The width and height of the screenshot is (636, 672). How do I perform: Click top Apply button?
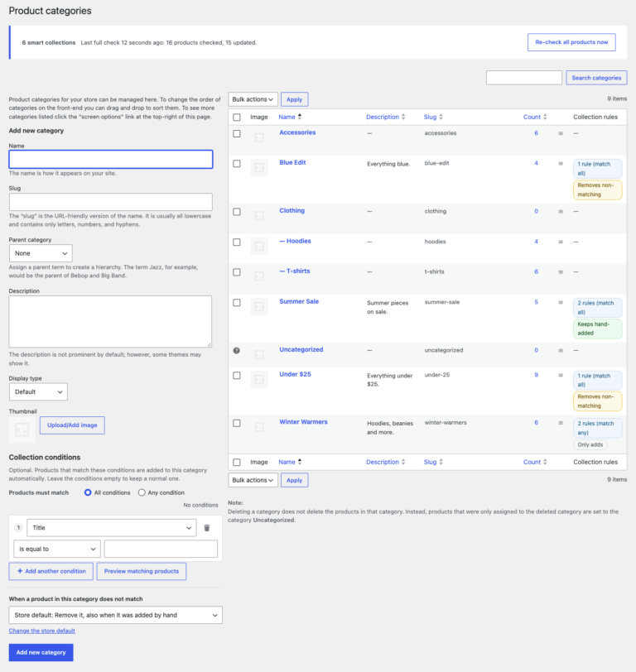click(294, 99)
